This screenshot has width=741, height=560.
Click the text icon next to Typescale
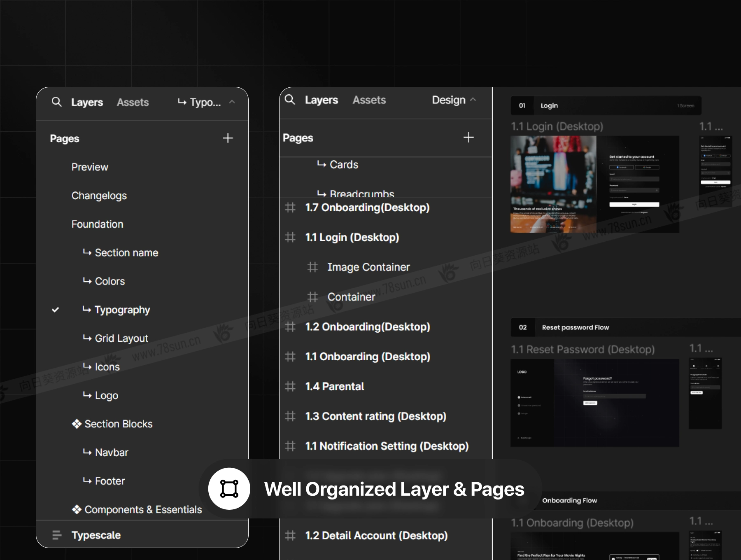tap(57, 535)
